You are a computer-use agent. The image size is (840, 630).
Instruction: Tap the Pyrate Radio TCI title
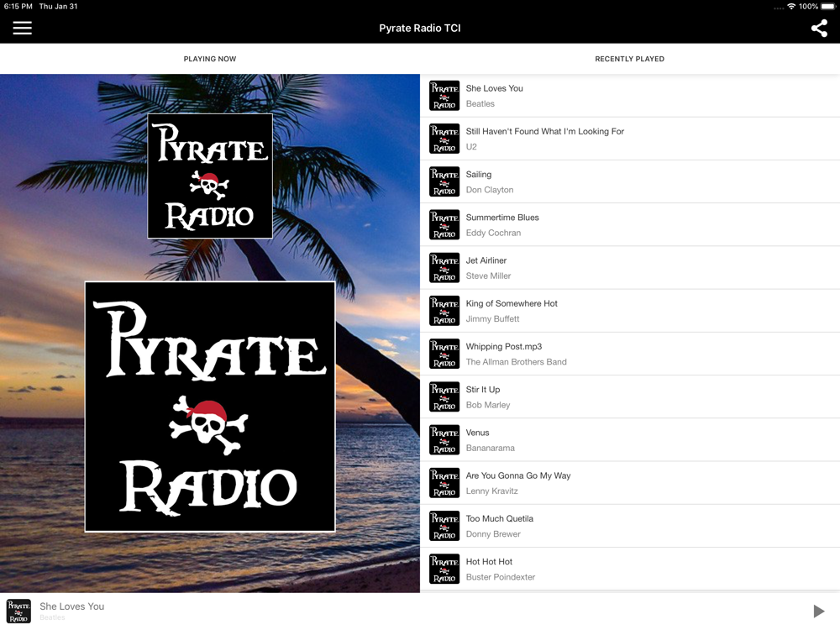pos(420,28)
